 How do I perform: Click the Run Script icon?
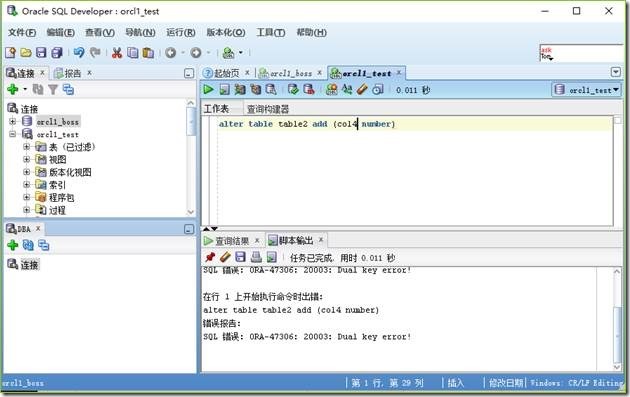224,89
